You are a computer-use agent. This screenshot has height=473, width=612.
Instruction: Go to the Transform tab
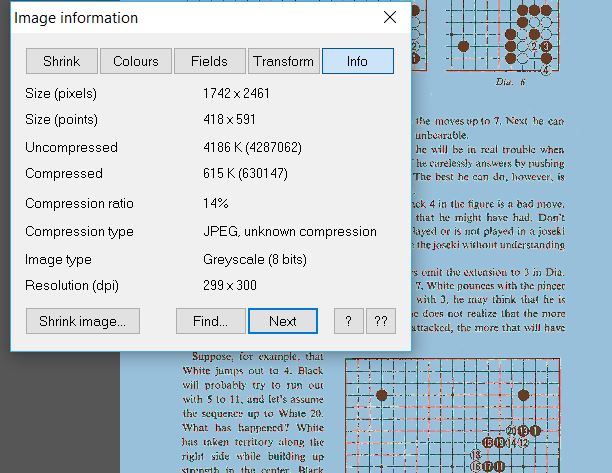point(283,61)
